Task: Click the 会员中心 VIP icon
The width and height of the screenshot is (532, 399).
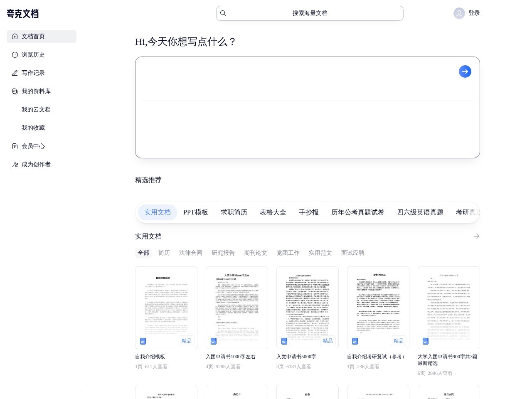Action: coord(15,146)
